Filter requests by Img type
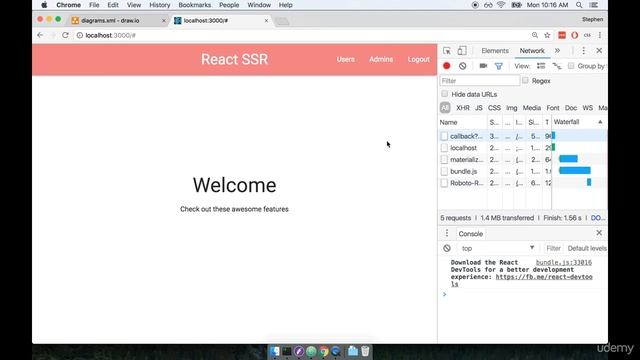 [x=511, y=108]
